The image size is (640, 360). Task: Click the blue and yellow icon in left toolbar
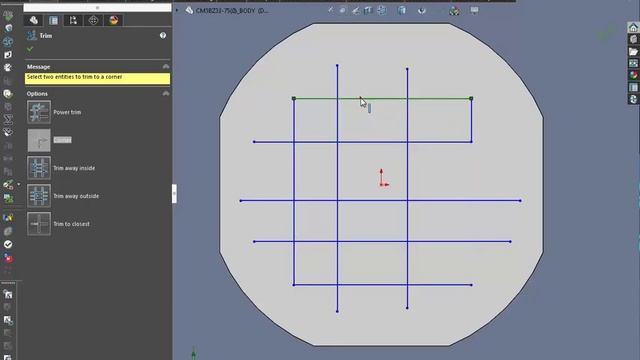[8, 218]
